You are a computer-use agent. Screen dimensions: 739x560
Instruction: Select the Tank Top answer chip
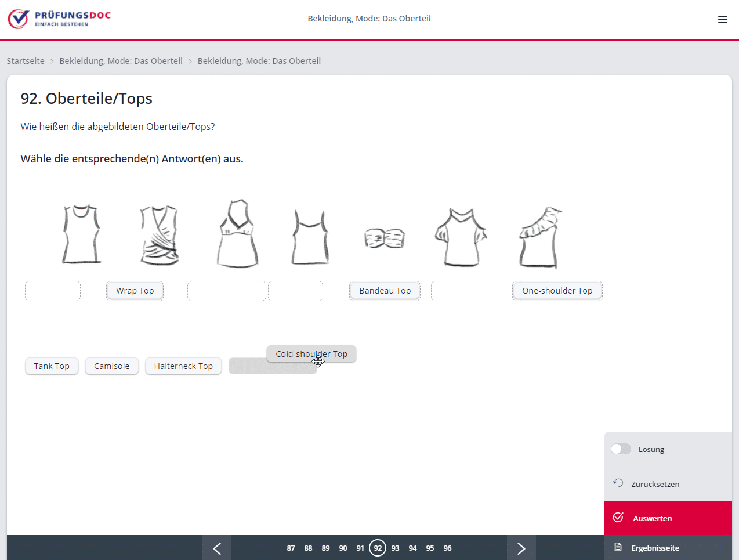coord(52,366)
